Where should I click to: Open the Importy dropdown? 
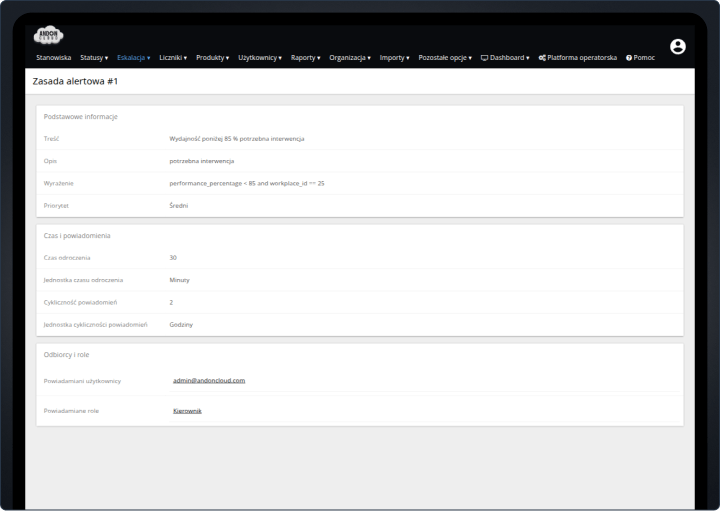[394, 58]
